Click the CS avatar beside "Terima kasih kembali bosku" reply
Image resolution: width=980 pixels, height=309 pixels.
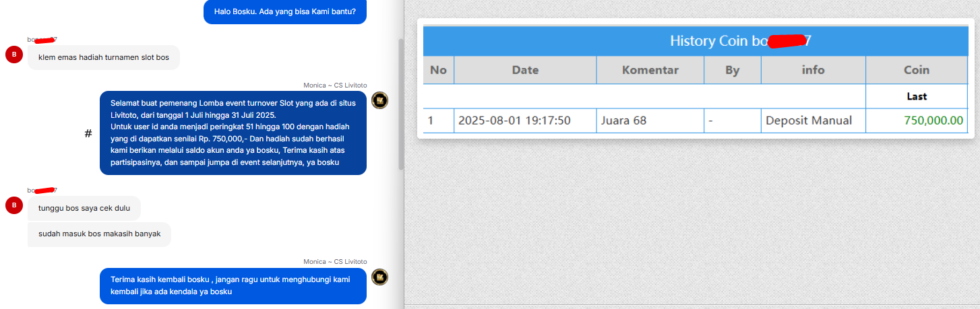[x=379, y=277]
